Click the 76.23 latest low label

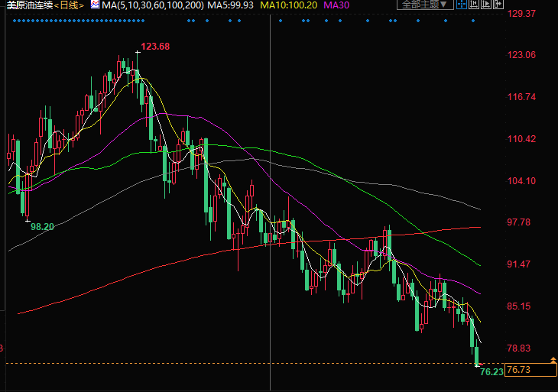[x=491, y=373]
